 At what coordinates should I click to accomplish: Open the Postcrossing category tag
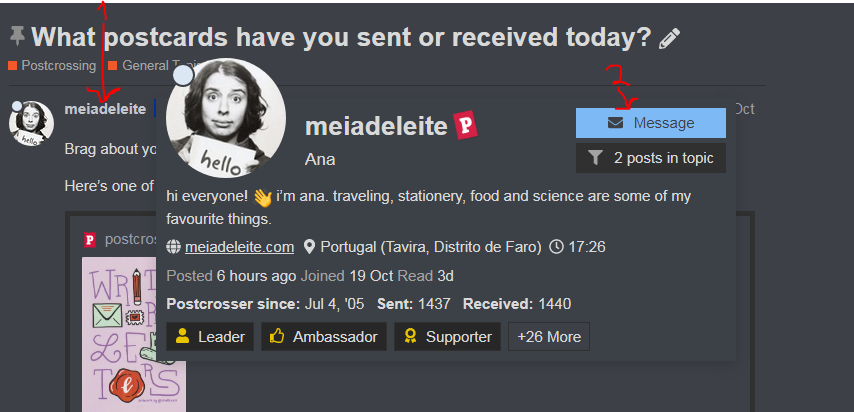(x=52, y=66)
